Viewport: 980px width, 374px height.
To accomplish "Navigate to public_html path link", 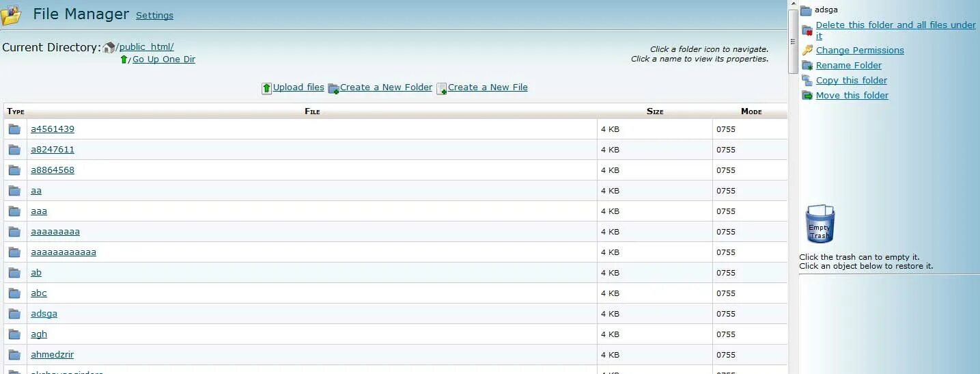I will click(147, 47).
